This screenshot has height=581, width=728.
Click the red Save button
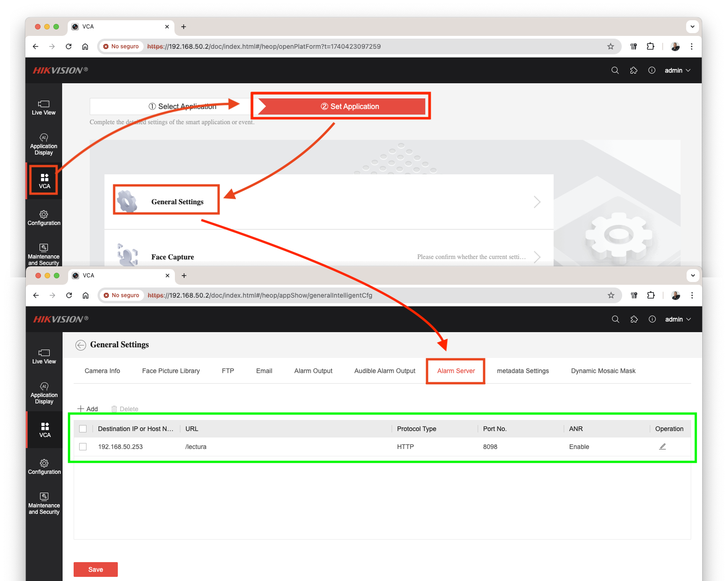click(x=96, y=569)
